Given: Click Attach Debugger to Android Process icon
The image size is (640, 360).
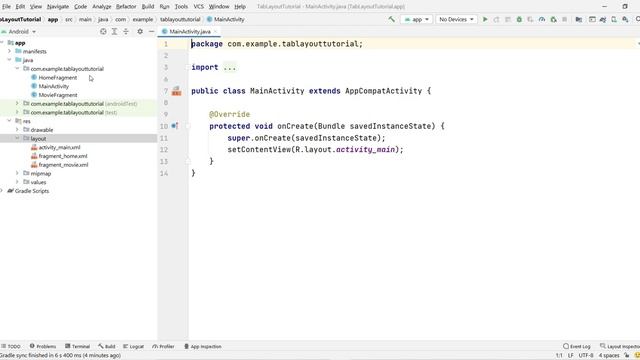Looking at the screenshot, I should (x=553, y=19).
